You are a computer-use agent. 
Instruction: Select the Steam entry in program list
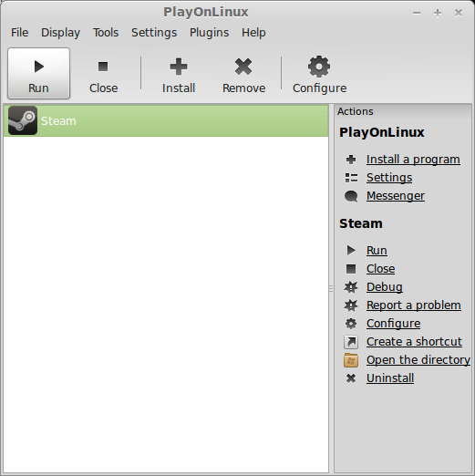[166, 120]
